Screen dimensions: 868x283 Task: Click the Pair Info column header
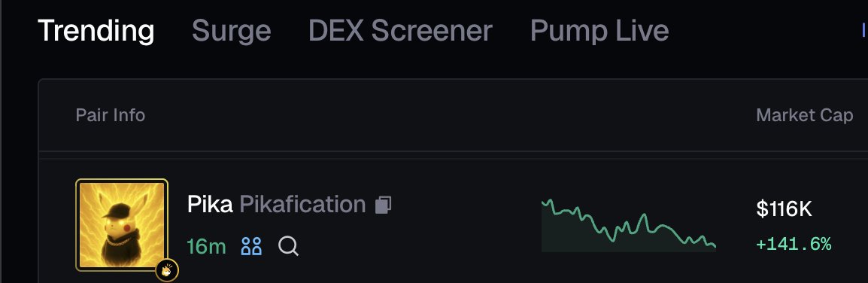[x=110, y=115]
